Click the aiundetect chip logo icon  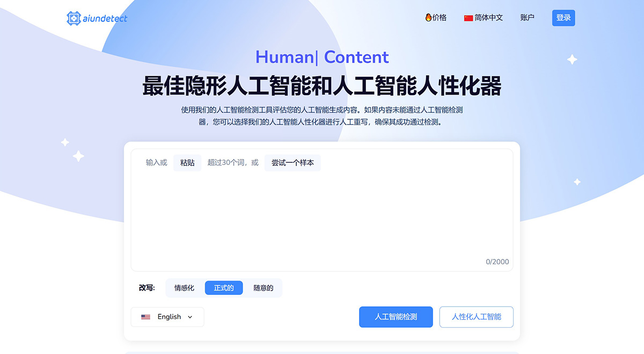(73, 18)
